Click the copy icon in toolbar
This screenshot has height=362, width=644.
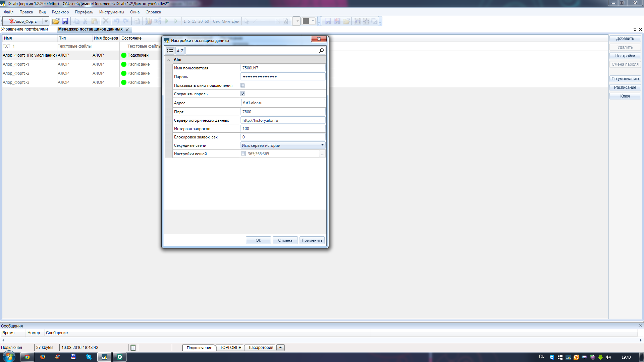point(76,21)
